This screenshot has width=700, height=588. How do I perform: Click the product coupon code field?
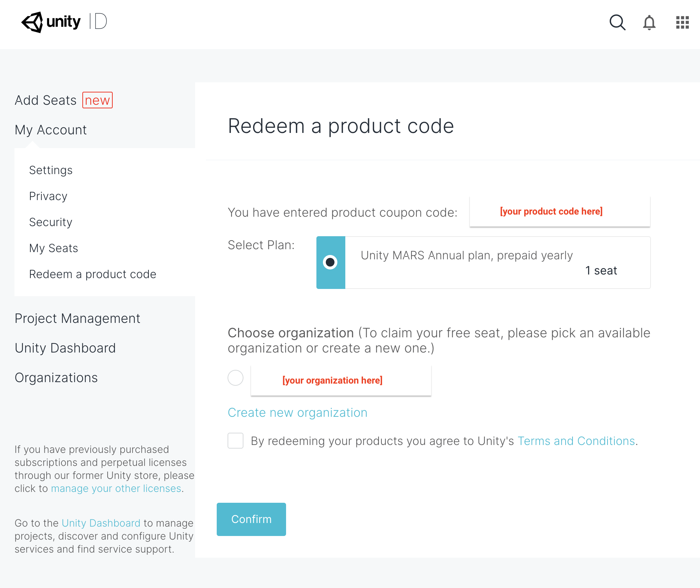click(560, 212)
